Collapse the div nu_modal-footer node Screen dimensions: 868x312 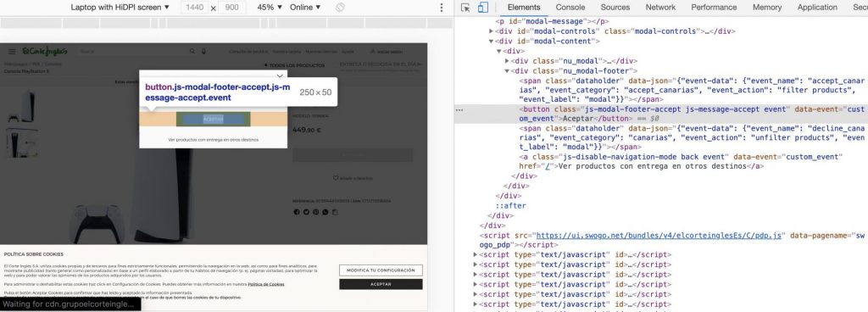(x=507, y=71)
